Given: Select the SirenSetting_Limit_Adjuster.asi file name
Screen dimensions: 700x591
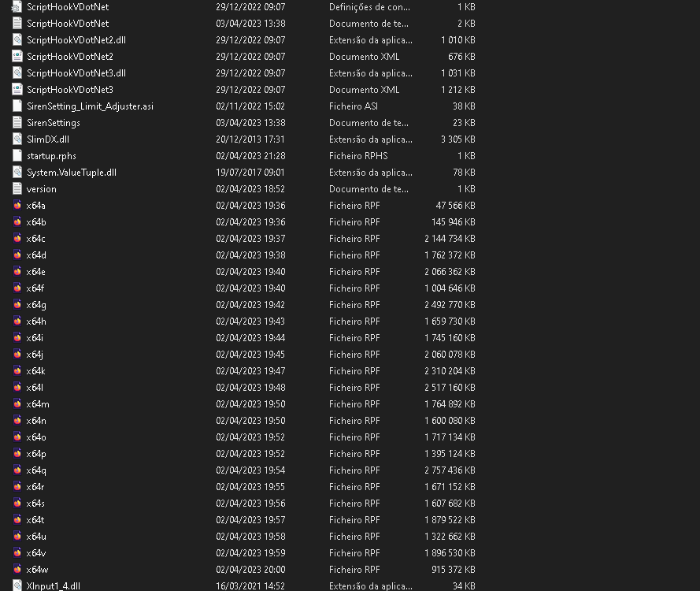Looking at the screenshot, I should (x=90, y=106).
